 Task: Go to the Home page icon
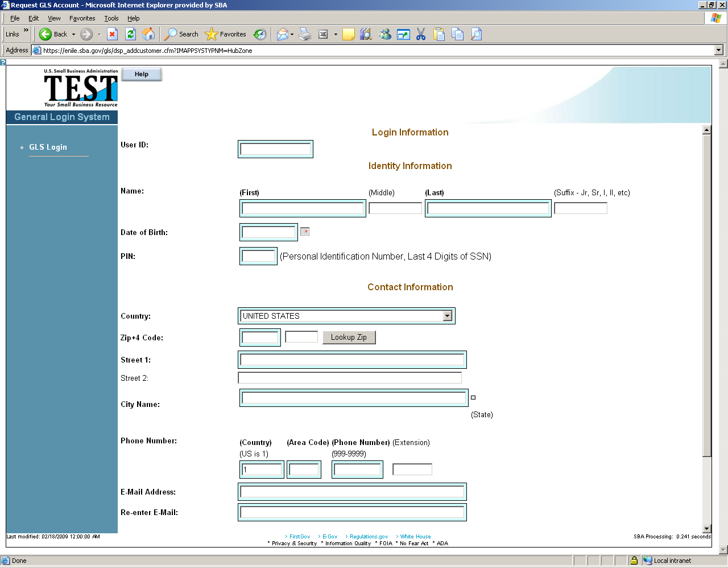point(148,34)
